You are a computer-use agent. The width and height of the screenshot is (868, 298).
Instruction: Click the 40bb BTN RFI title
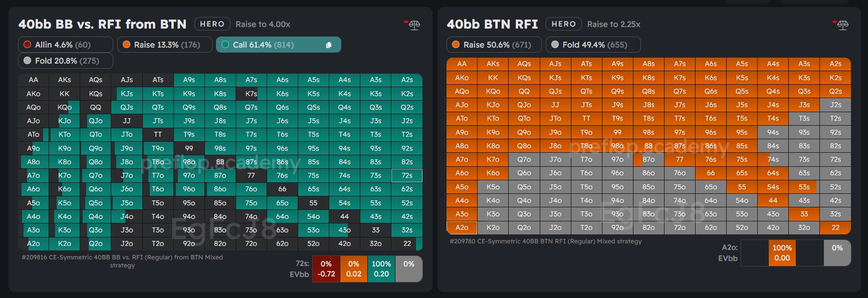tap(492, 24)
